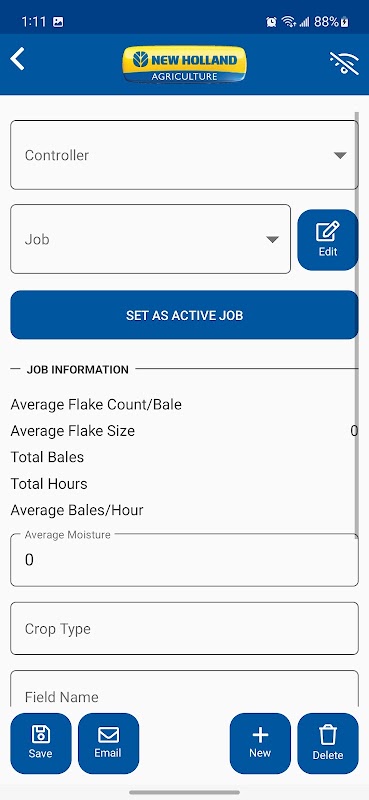369x800 pixels.
Task: Expand the Controller dropdown arrow
Action: coord(340,155)
